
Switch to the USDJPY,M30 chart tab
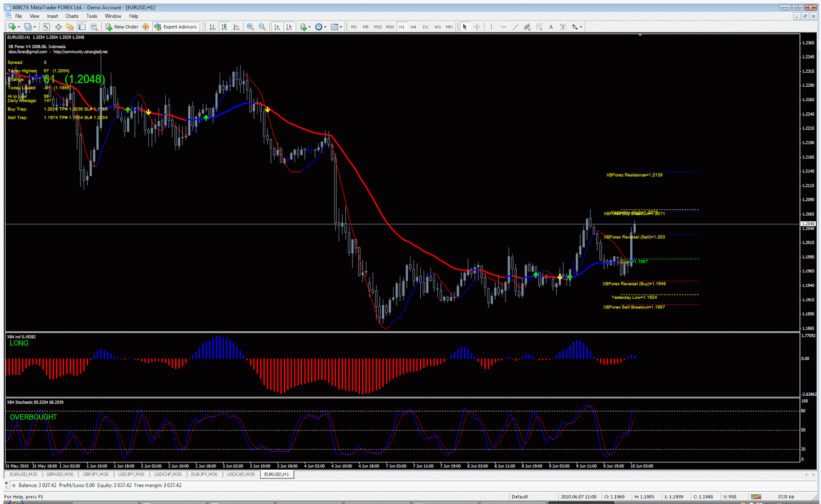[x=131, y=474]
